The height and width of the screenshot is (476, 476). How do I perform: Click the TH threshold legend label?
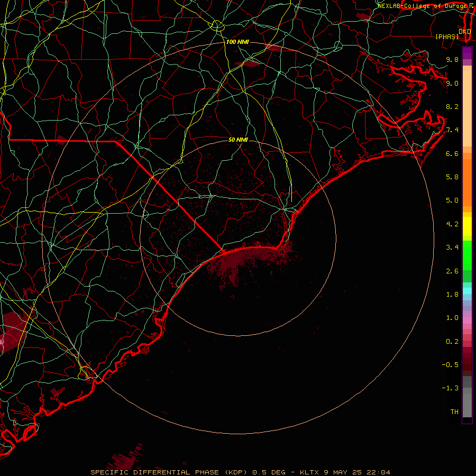click(x=454, y=412)
